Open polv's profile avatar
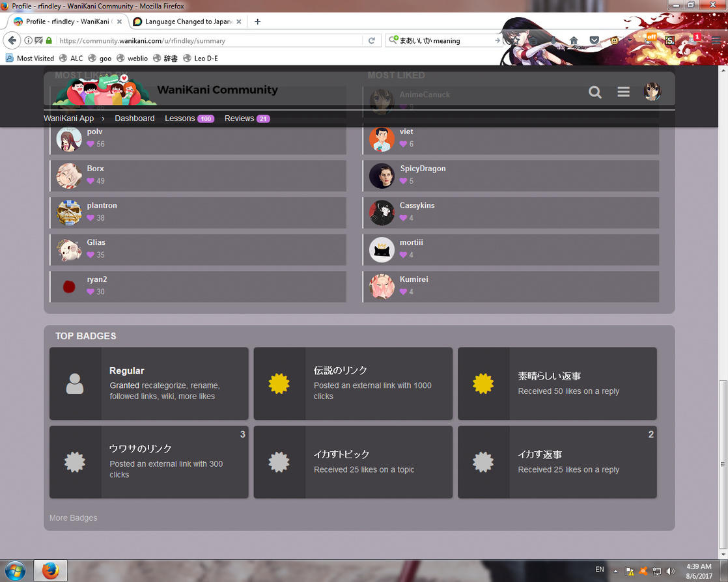The width and height of the screenshot is (728, 582). 69,138
